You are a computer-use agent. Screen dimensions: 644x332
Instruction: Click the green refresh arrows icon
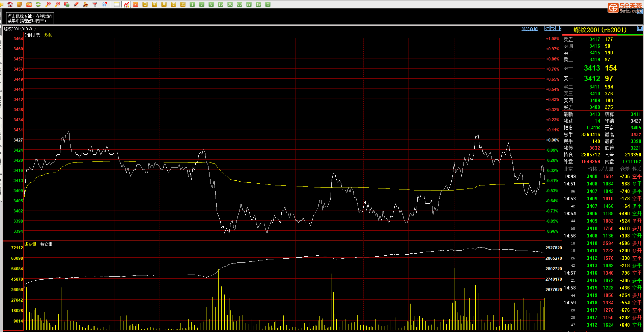[38, 4]
